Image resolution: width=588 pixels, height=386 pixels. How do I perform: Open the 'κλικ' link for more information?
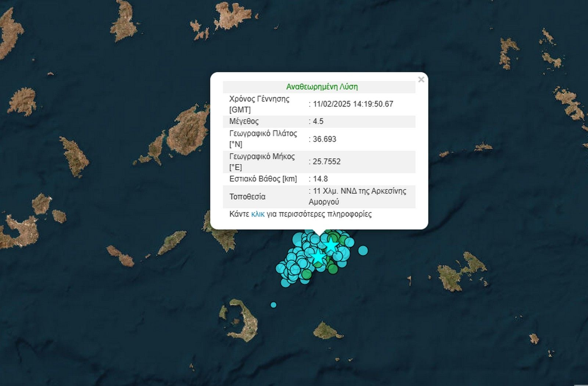(258, 214)
